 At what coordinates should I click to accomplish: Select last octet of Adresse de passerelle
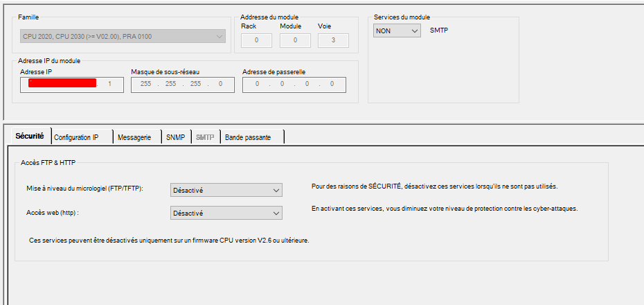pos(332,84)
